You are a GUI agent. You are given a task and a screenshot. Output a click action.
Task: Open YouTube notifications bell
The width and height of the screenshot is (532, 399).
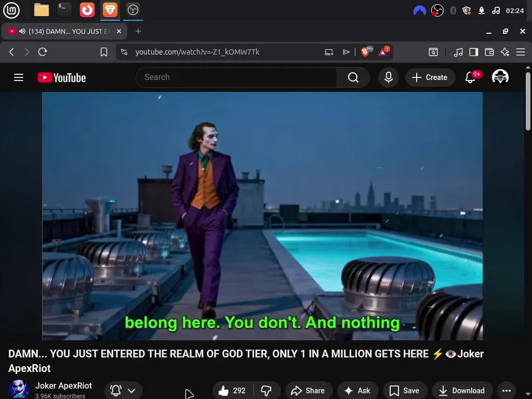(470, 78)
